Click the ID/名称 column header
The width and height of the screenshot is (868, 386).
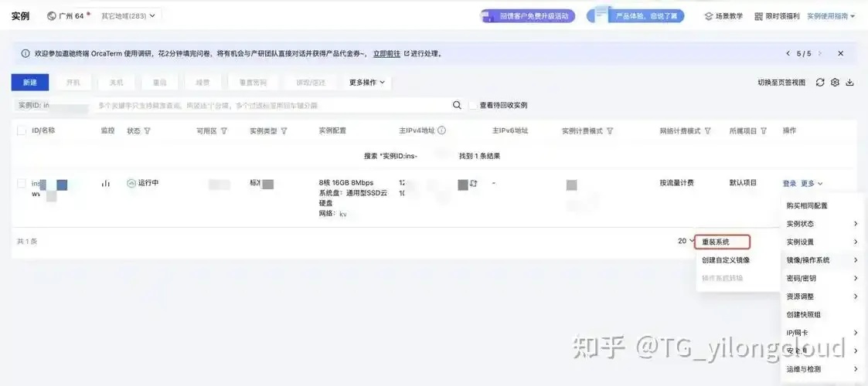43,131
